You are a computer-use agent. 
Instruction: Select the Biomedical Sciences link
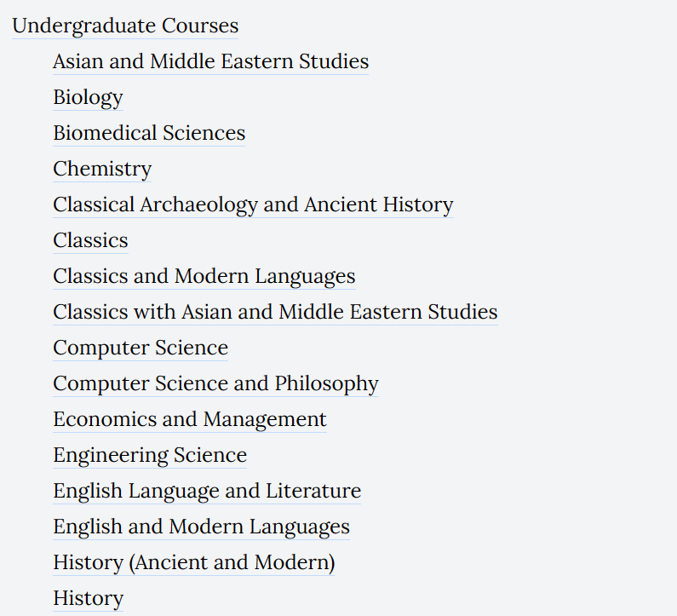149,133
